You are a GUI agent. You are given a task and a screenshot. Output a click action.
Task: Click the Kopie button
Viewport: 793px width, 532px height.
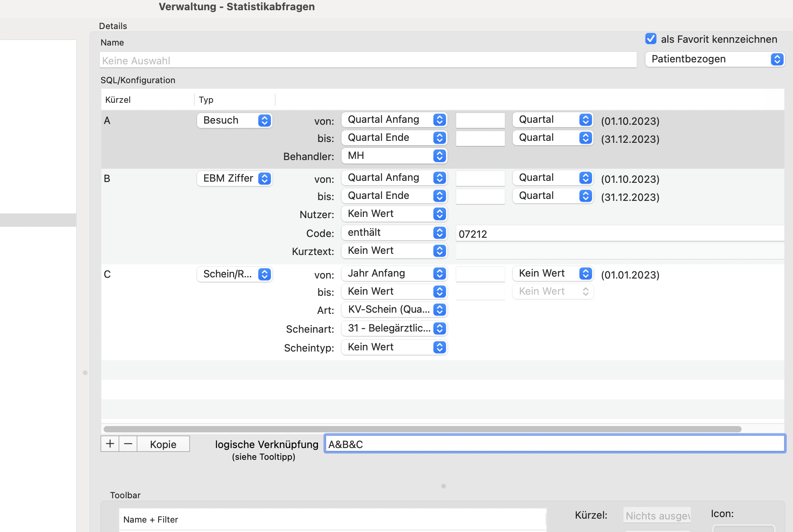[163, 444]
